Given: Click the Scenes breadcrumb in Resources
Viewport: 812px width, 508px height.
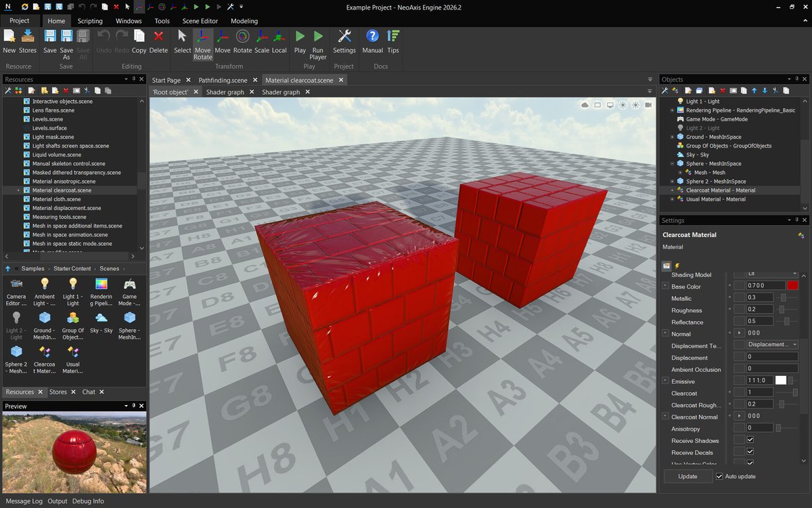Looking at the screenshot, I should pos(110,269).
